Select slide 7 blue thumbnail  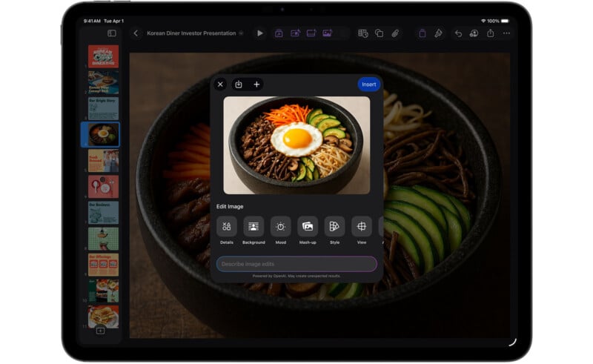pos(103,213)
